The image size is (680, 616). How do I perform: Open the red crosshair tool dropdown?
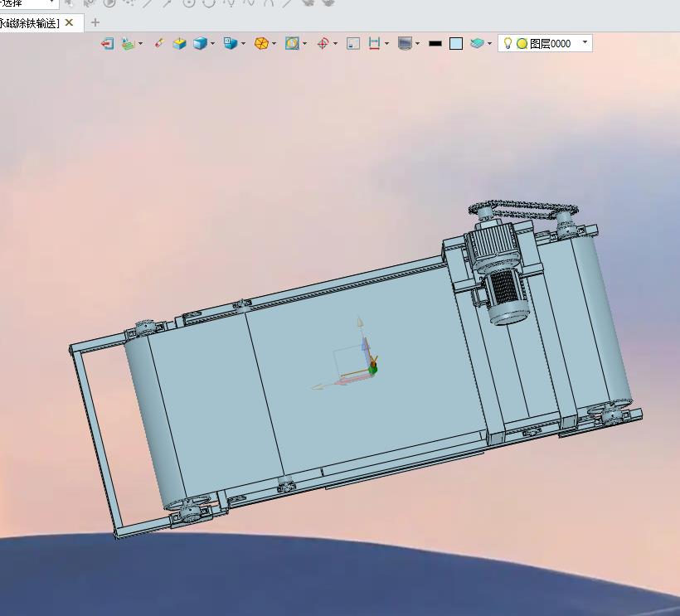(335, 43)
